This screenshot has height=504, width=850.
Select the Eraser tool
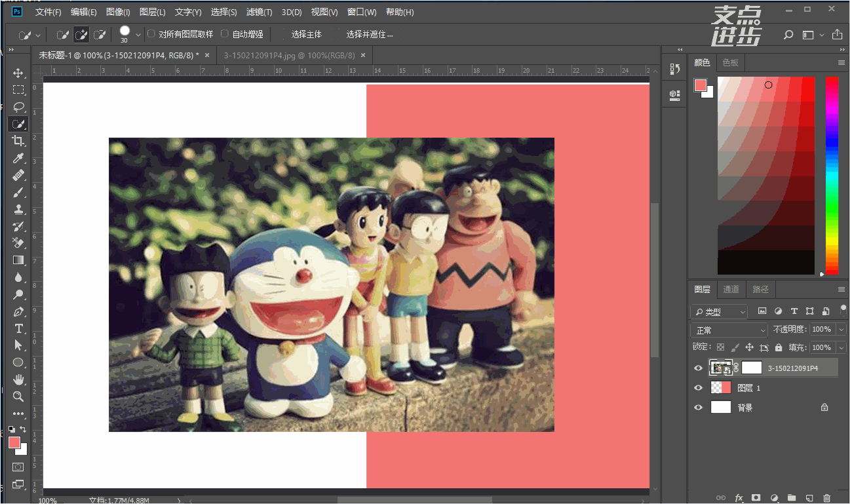pos(18,243)
